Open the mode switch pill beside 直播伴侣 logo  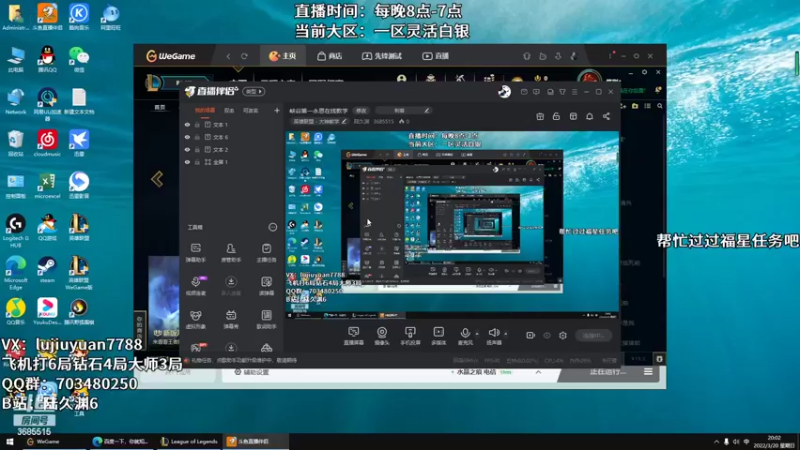(x=254, y=92)
